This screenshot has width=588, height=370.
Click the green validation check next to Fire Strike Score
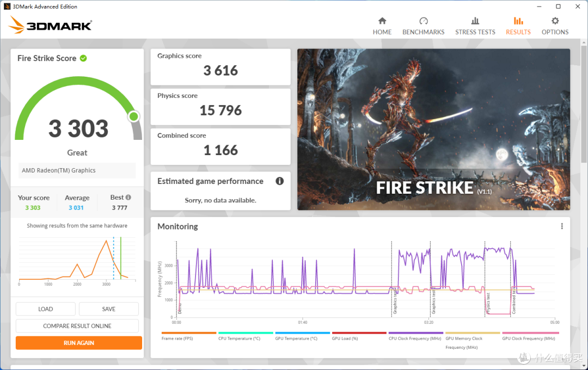[83, 58]
